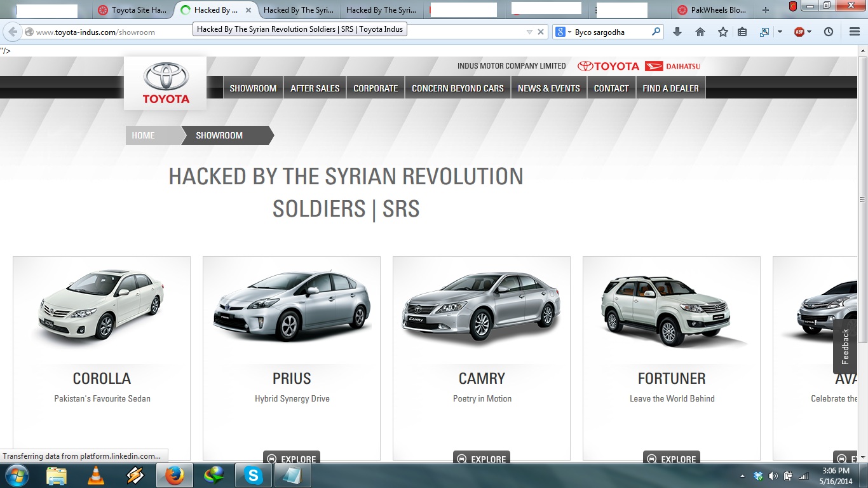
Task: Switch to the Toyota Site Ha... tab
Action: (x=133, y=10)
